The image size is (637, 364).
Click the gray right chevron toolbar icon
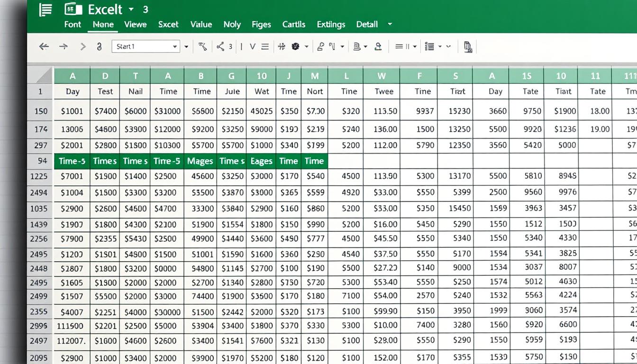click(x=83, y=46)
